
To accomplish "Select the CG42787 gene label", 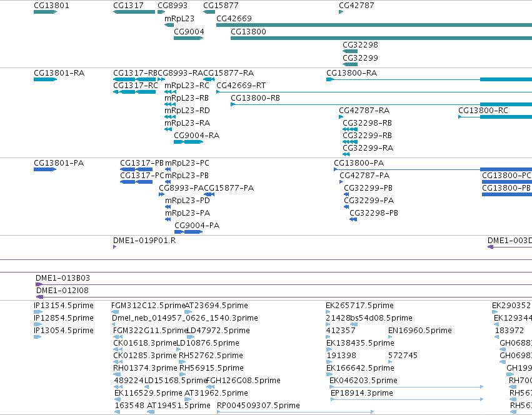I will 356,6.
